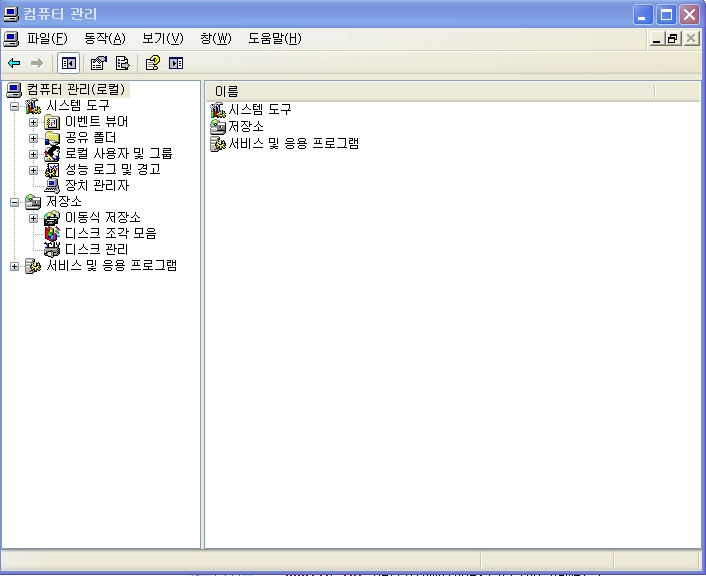Click the 저장소 icon in tree
The image size is (706, 576).
click(x=33, y=202)
